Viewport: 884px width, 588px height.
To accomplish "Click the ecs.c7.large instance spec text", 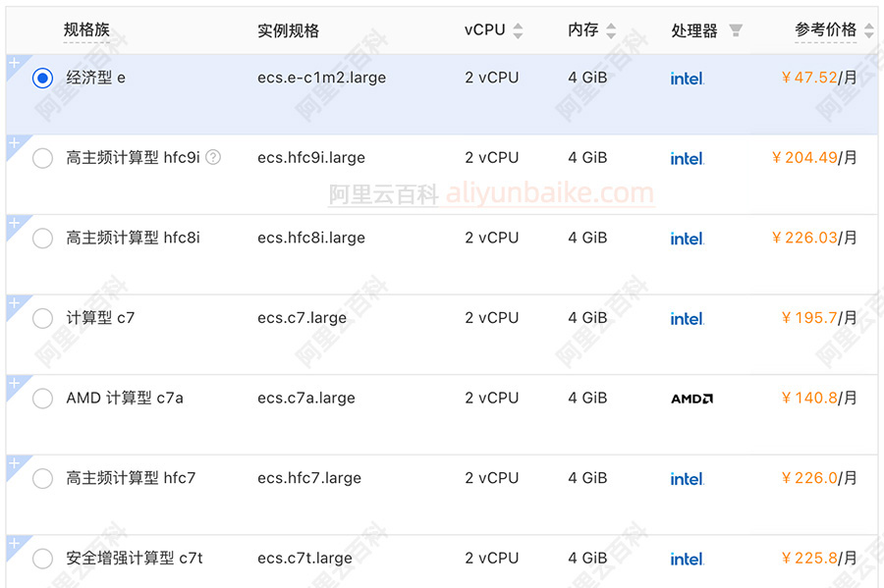I will tap(303, 318).
